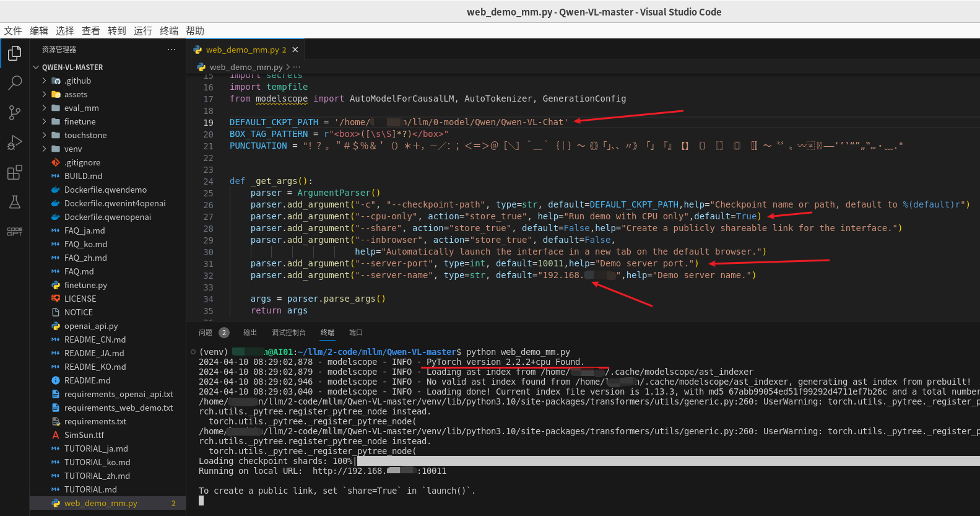Click the SimSun.ttf font file icon
The image size is (980, 516).
click(x=56, y=435)
